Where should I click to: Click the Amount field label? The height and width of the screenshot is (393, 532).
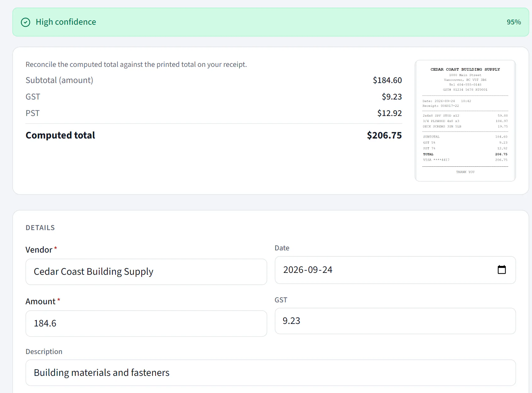41,301
